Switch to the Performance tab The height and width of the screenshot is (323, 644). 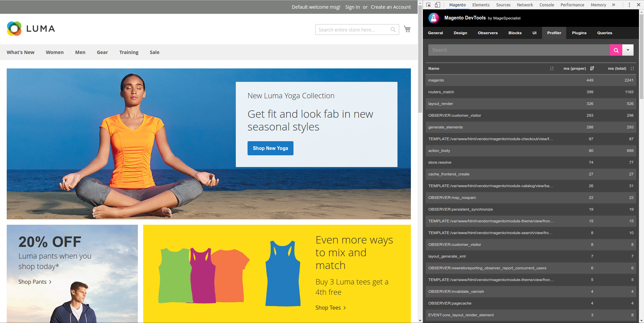(572, 5)
